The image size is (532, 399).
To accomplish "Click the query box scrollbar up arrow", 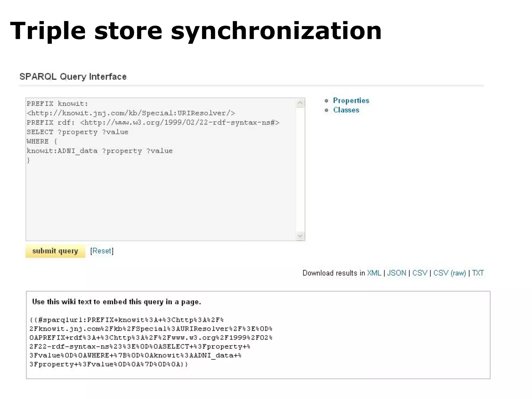I will pos(300,103).
